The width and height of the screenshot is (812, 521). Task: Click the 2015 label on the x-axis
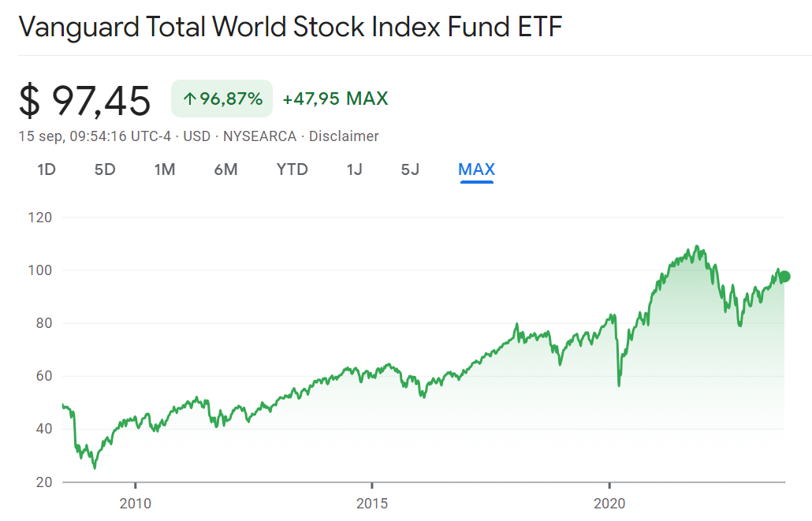(372, 502)
